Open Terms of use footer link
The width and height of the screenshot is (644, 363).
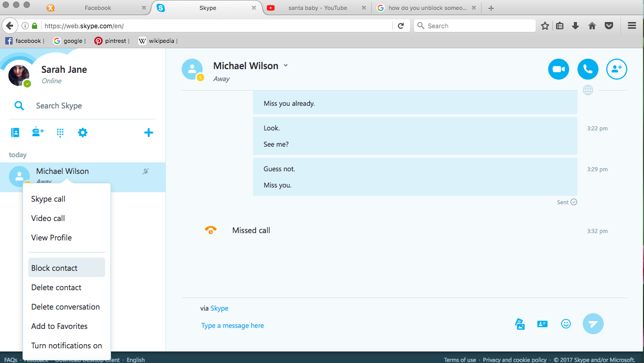click(x=460, y=360)
